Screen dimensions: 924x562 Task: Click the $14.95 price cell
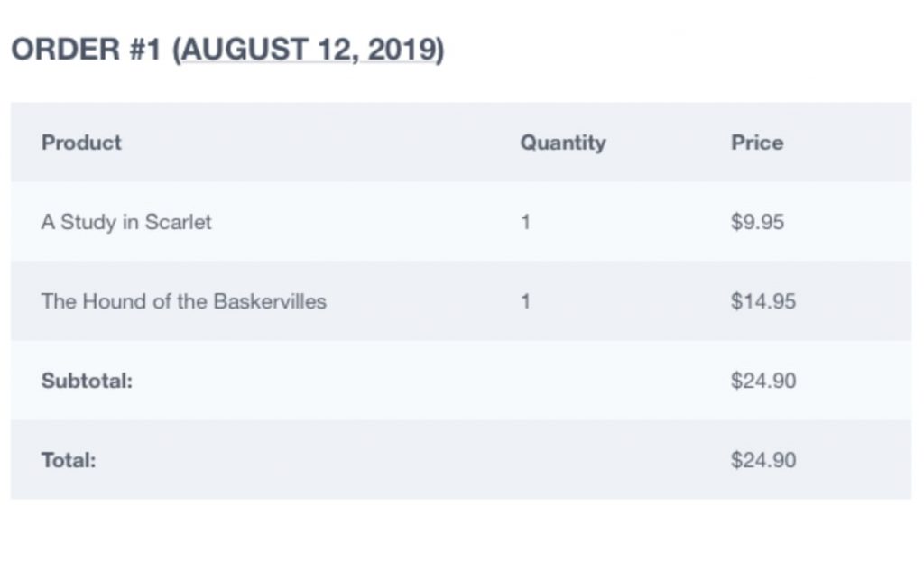tap(763, 301)
